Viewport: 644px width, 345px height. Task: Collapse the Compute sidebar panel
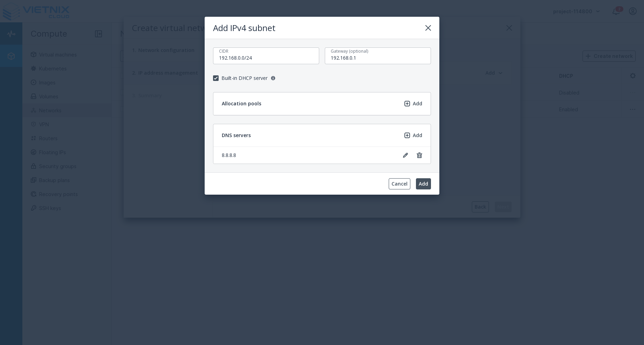point(98,34)
